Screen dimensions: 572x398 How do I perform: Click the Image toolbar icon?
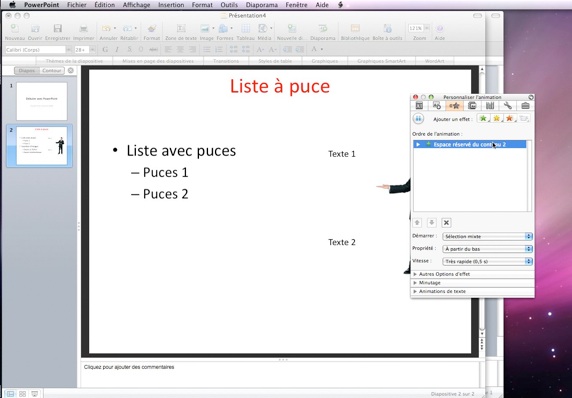point(205,29)
